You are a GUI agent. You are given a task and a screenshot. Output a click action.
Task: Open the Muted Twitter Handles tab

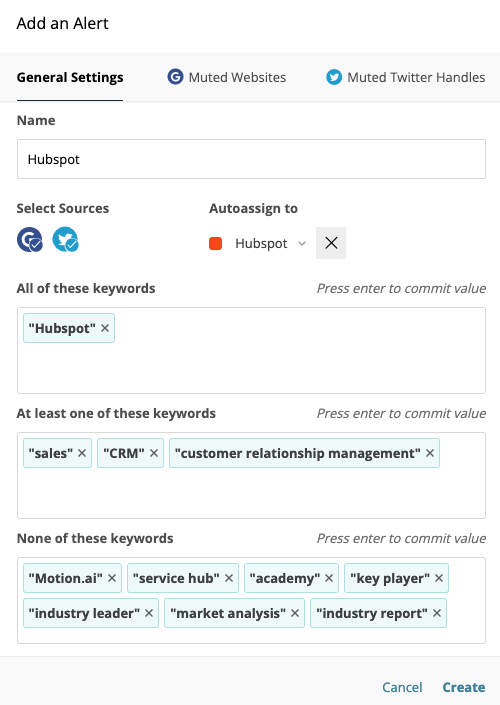coord(406,77)
